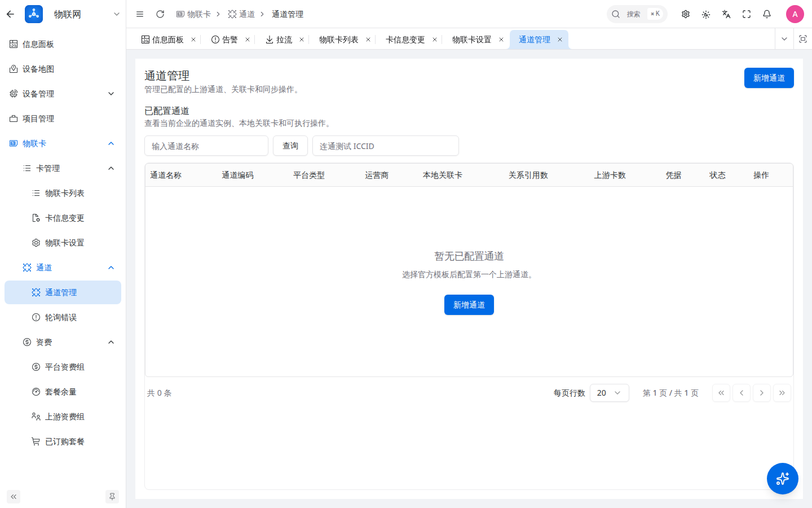Close the 通道管理 tab
The width and height of the screenshot is (812, 508).
click(x=560, y=40)
